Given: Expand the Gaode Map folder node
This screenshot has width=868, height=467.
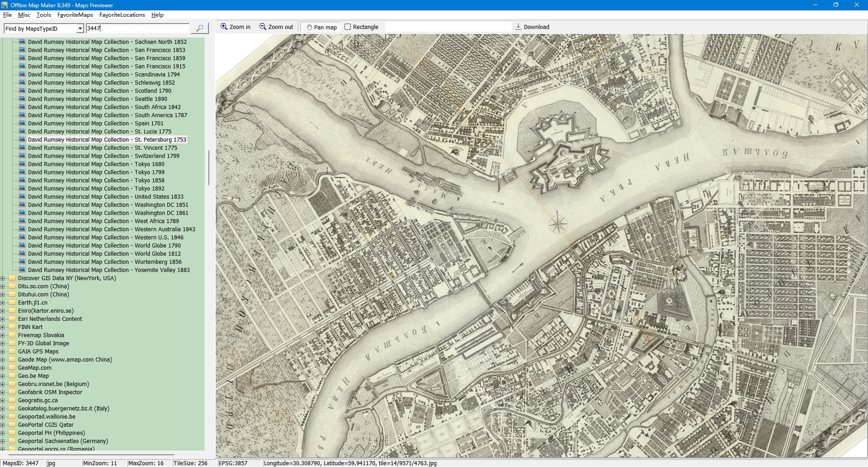Looking at the screenshot, I should pos(3,360).
